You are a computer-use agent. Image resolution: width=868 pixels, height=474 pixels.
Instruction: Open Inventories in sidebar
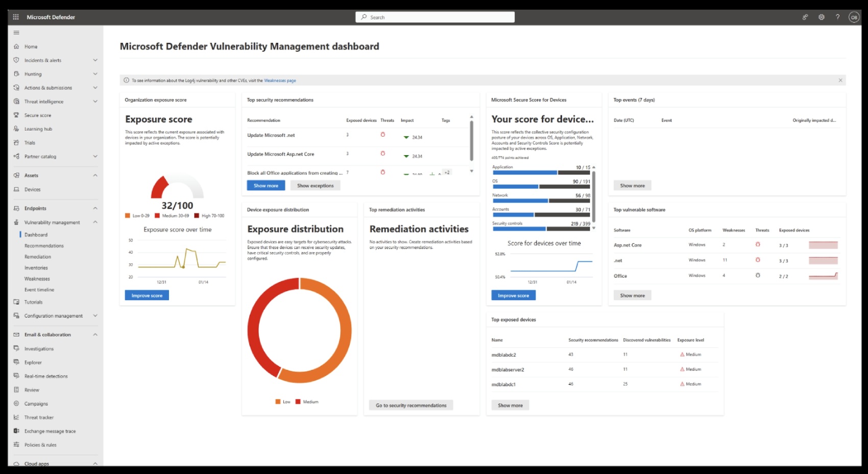tap(36, 268)
